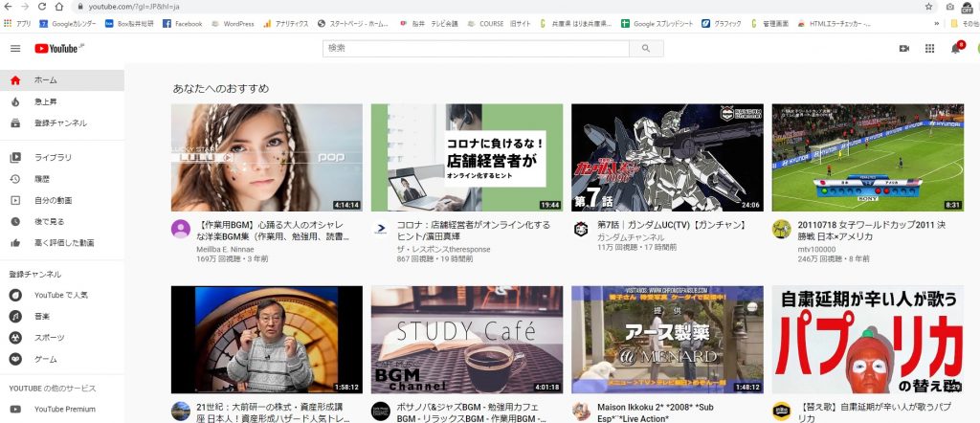Open the YouTube hamburger guide menu
Viewport: 980px width, 423px height.
point(15,49)
